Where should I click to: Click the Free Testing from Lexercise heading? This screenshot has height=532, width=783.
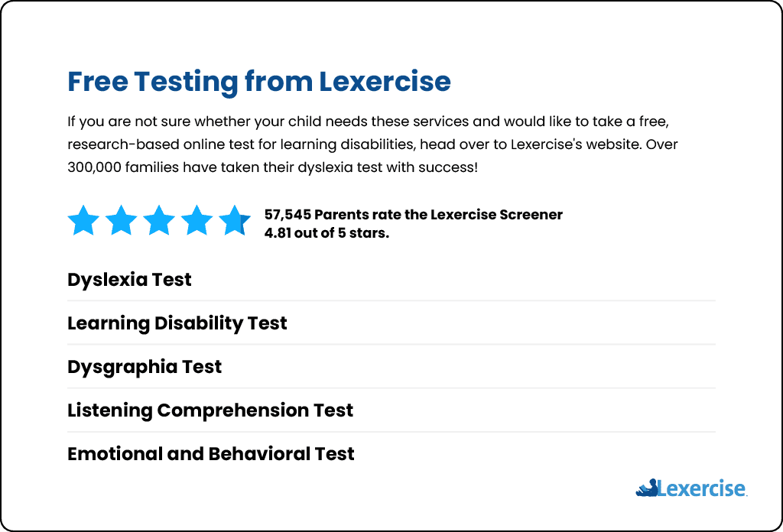click(259, 81)
